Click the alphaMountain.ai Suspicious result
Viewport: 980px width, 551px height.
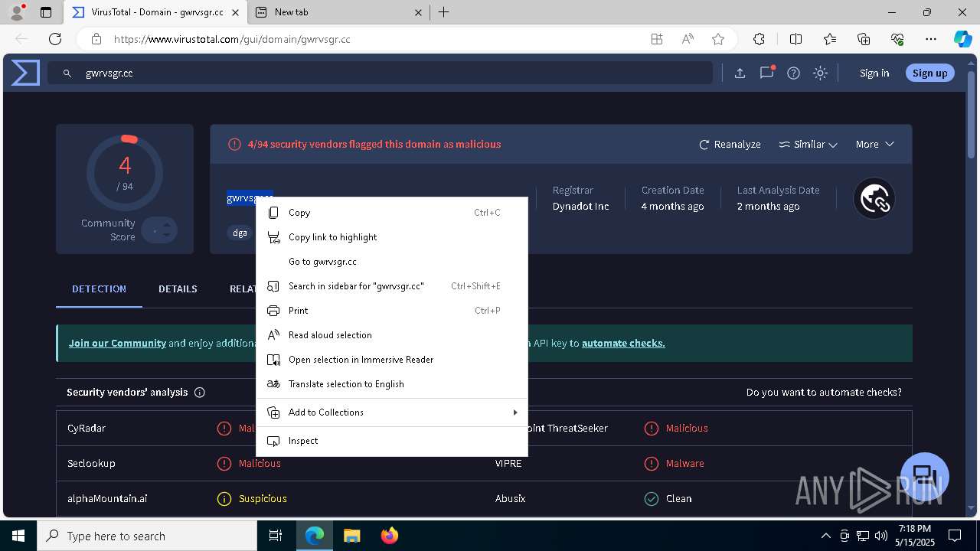pyautogui.click(x=263, y=498)
